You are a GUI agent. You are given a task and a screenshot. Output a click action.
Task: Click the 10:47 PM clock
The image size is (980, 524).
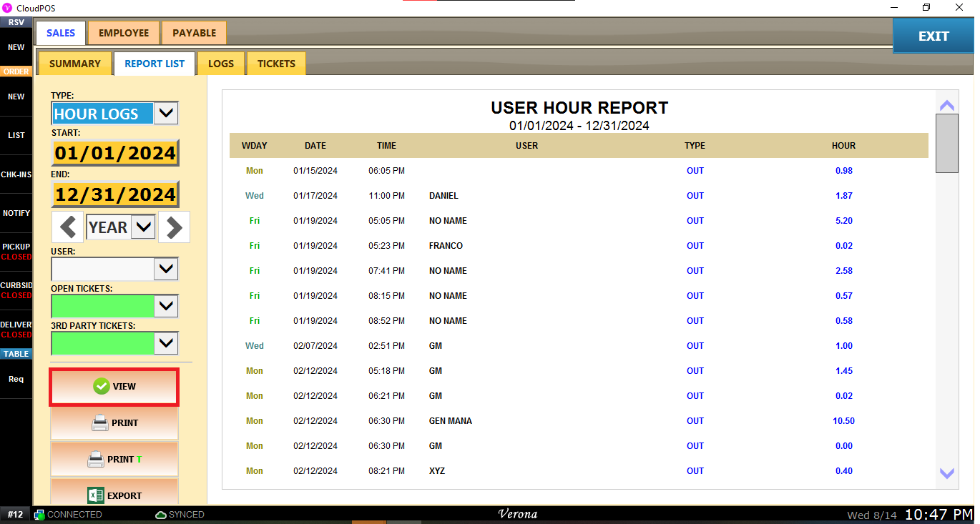(939, 515)
